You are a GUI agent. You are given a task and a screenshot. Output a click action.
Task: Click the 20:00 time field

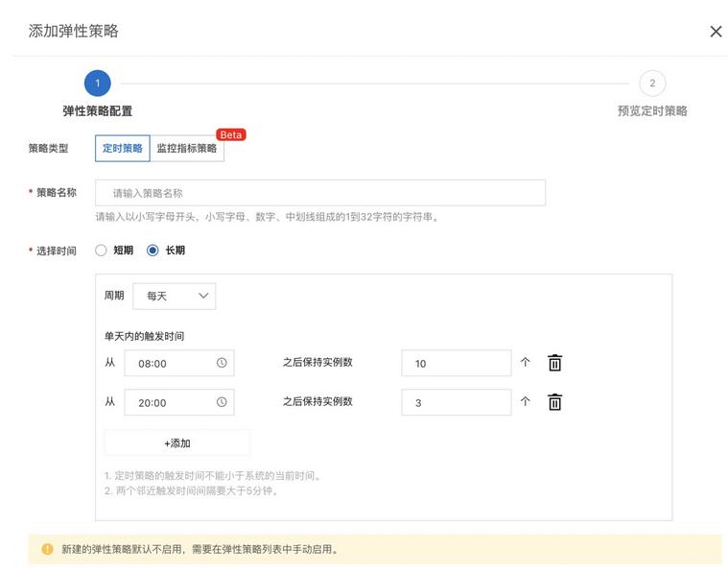pyautogui.click(x=179, y=402)
